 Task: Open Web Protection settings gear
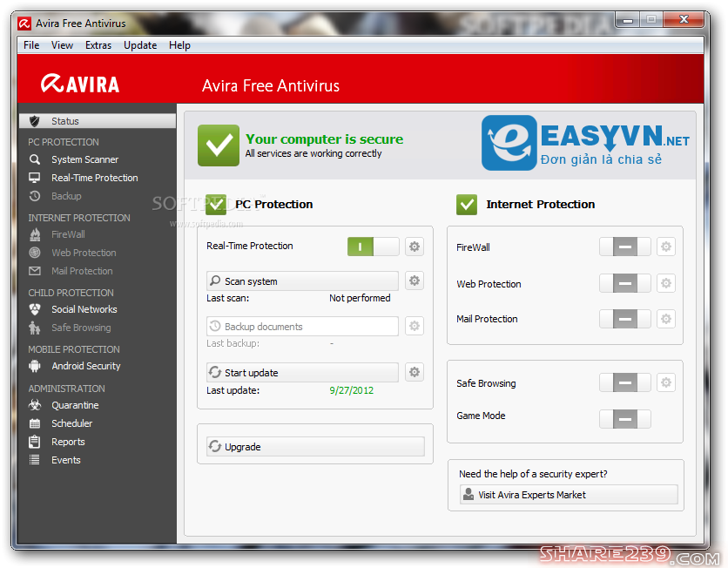coord(666,283)
